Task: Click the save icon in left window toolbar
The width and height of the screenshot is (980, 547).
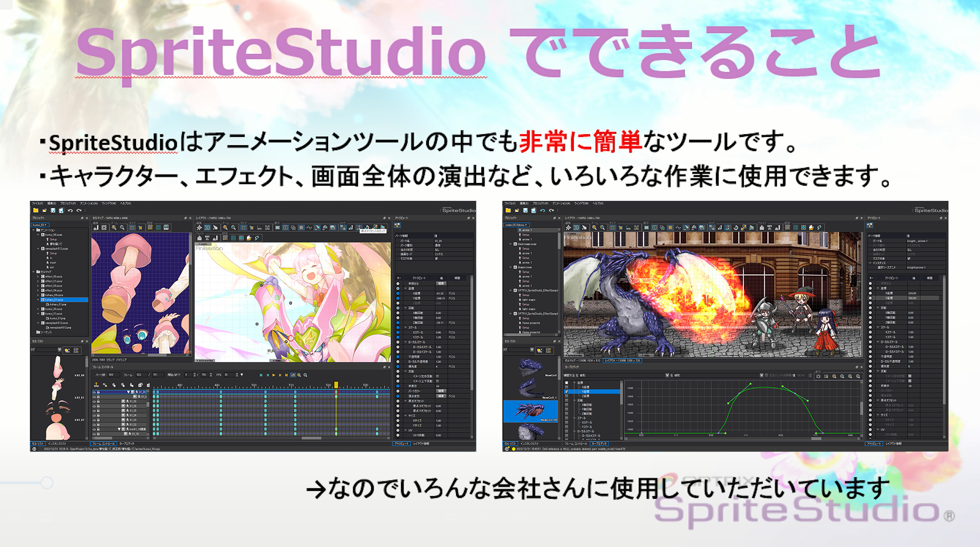Action: click(x=53, y=210)
